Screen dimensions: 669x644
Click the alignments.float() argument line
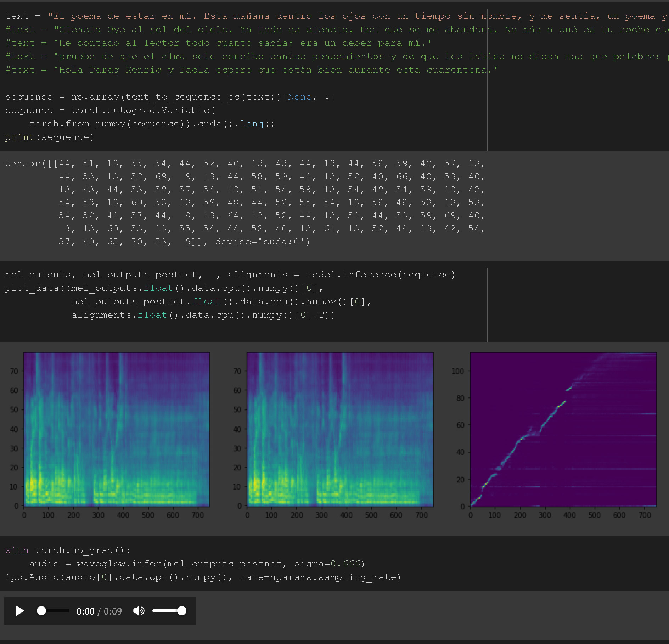(x=203, y=315)
